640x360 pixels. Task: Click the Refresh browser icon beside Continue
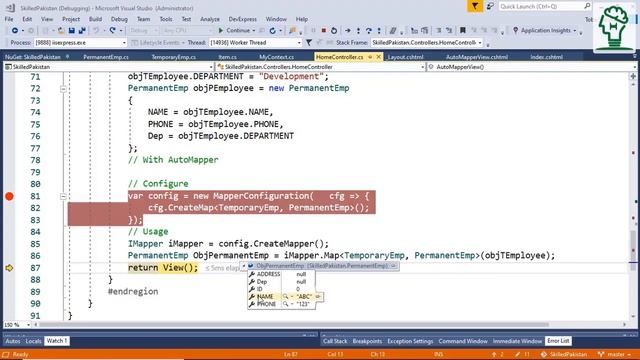pyautogui.click(x=273, y=31)
